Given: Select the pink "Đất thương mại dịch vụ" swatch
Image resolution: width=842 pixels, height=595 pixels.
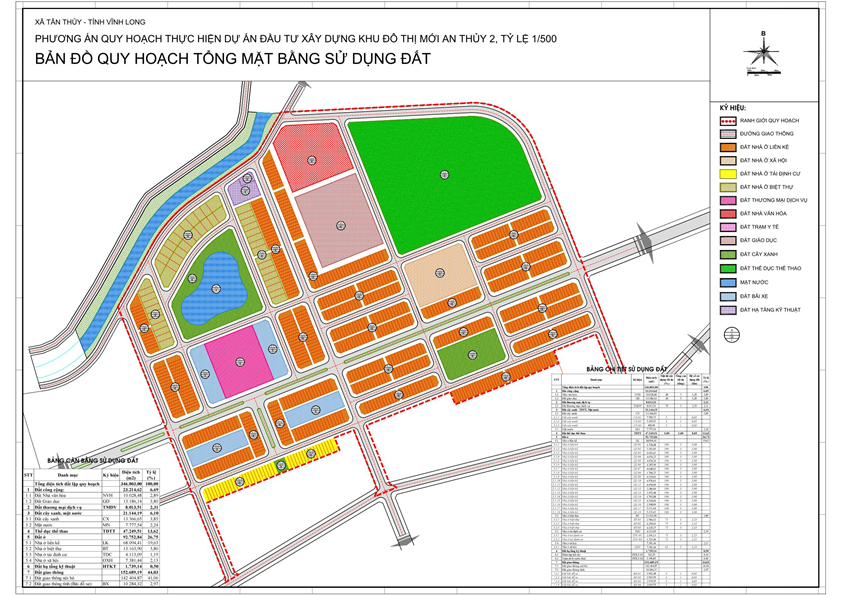Looking at the screenshot, I should tap(727, 200).
